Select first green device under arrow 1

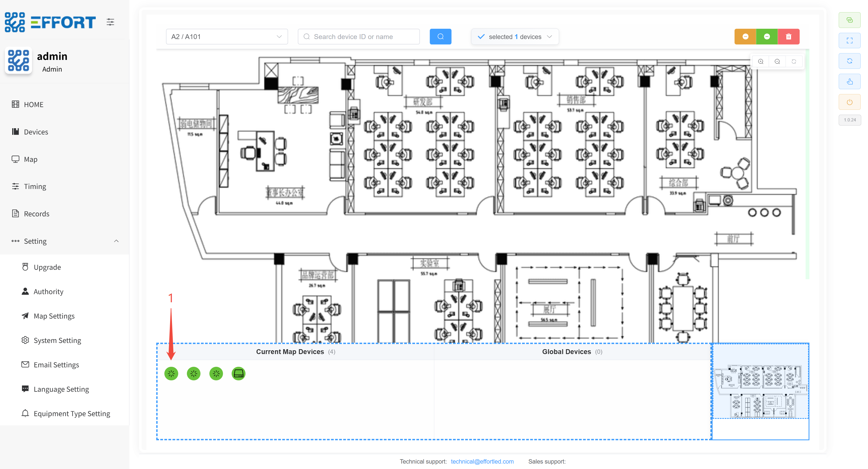click(x=171, y=373)
